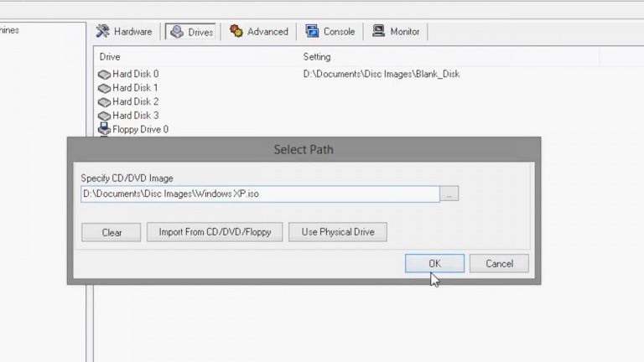
Task: Click the Hardware tab wrench icon
Action: pos(102,31)
